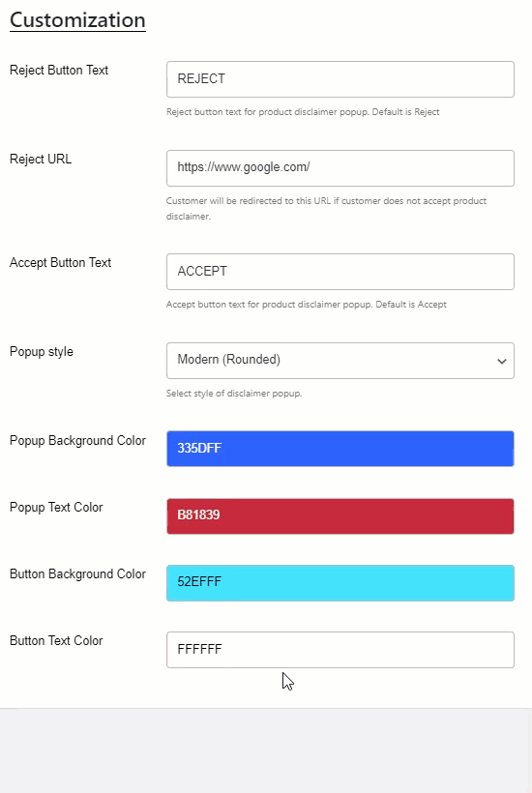Click the Popup Background Color label

[x=78, y=441]
